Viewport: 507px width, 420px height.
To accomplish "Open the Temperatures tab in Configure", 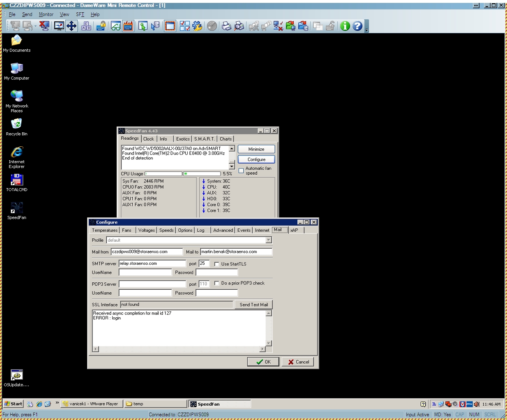I will coord(105,230).
